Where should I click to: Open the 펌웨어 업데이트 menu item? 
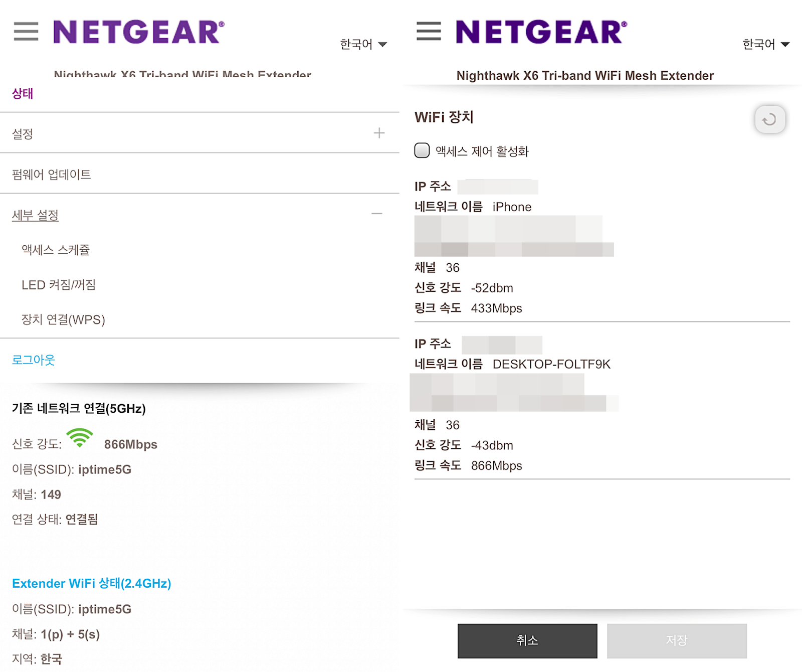52,175
